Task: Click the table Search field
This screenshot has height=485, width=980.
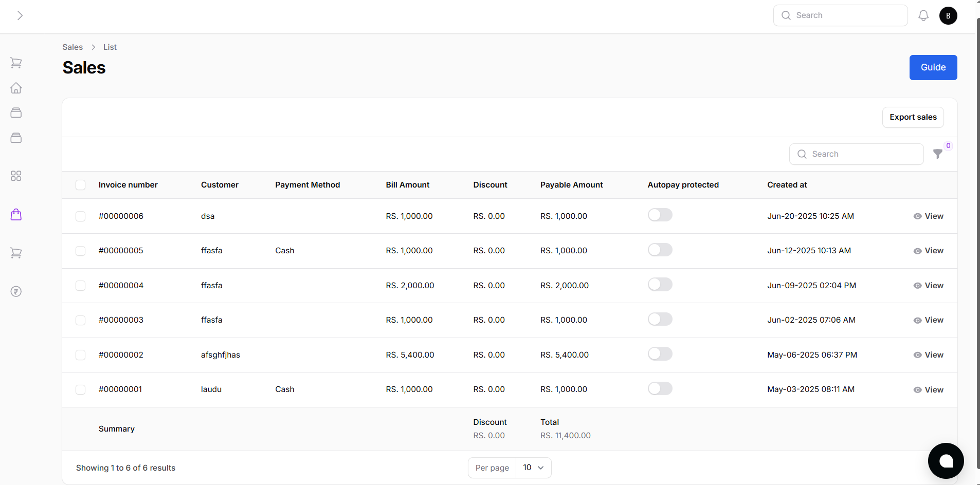Action: coord(857,154)
